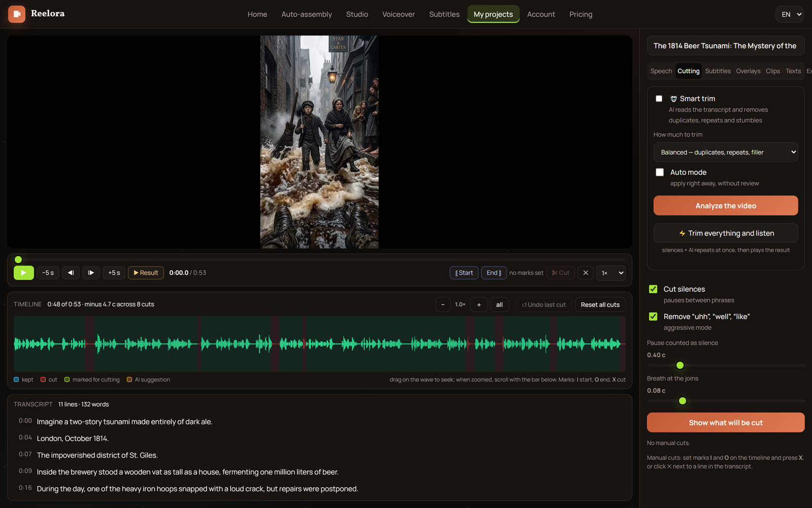The height and width of the screenshot is (508, 812).
Task: Undo last cut
Action: click(x=544, y=305)
